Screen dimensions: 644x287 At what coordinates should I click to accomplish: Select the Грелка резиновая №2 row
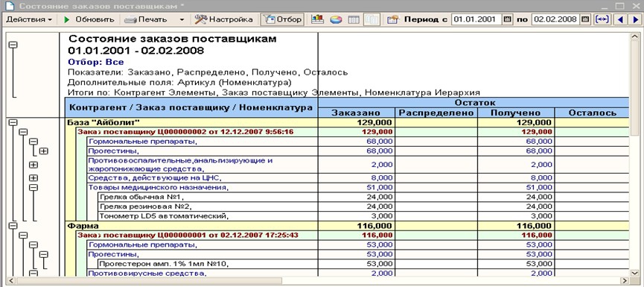[x=146, y=206]
